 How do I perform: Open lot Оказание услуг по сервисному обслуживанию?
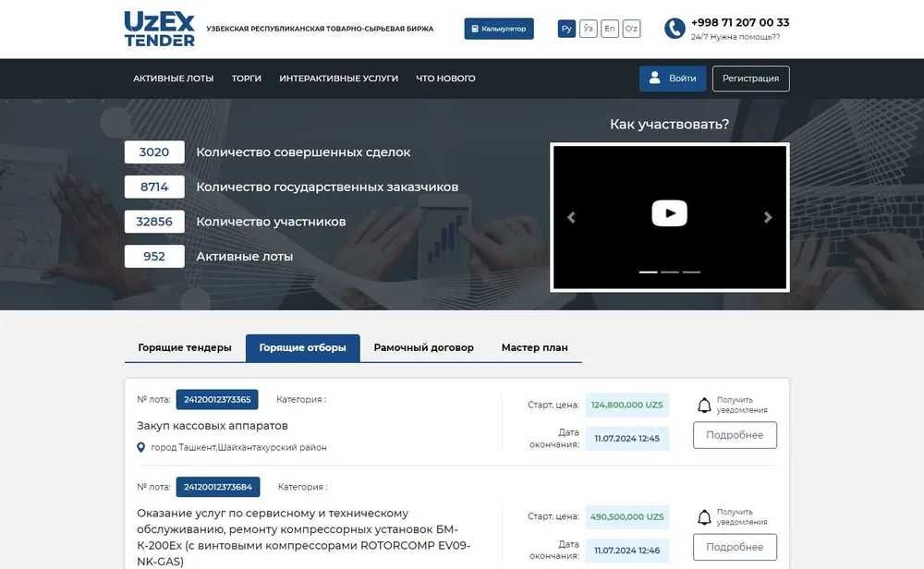pos(303,538)
